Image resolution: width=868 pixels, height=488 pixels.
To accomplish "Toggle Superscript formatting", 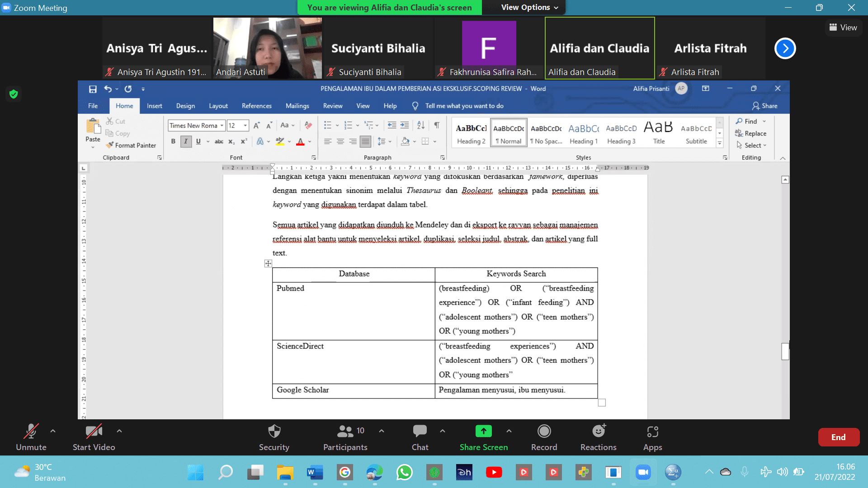I will 244,141.
